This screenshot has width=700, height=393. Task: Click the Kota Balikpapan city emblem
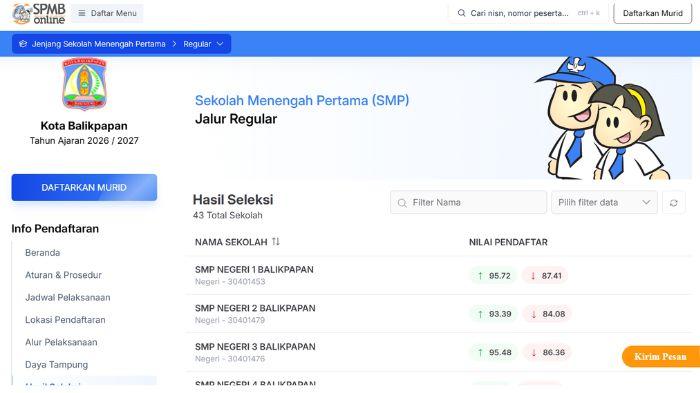(x=84, y=83)
